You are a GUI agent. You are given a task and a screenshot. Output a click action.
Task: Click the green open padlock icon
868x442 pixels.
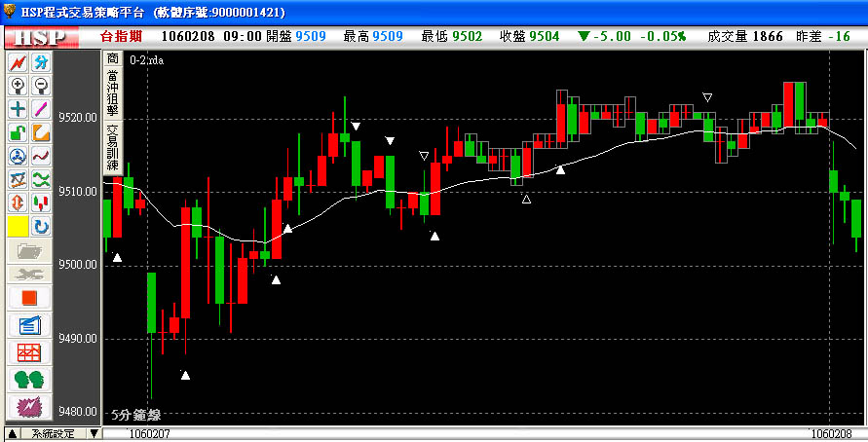(x=19, y=132)
